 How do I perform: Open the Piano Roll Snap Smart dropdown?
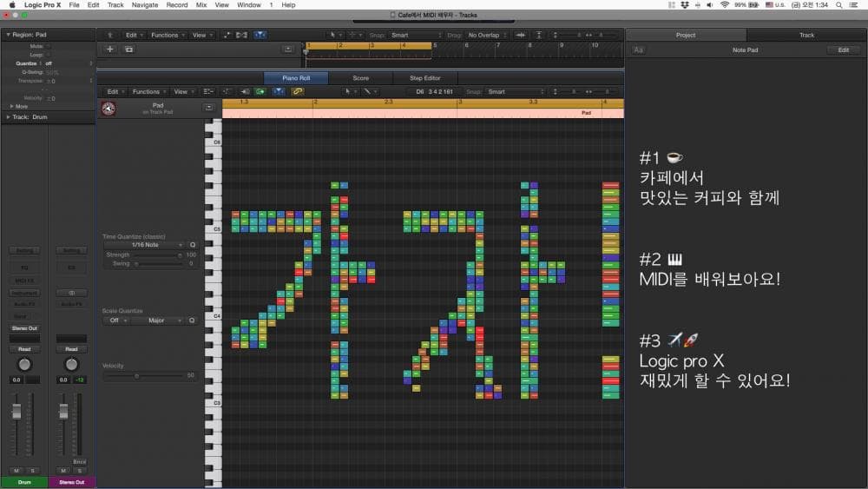pyautogui.click(x=515, y=91)
